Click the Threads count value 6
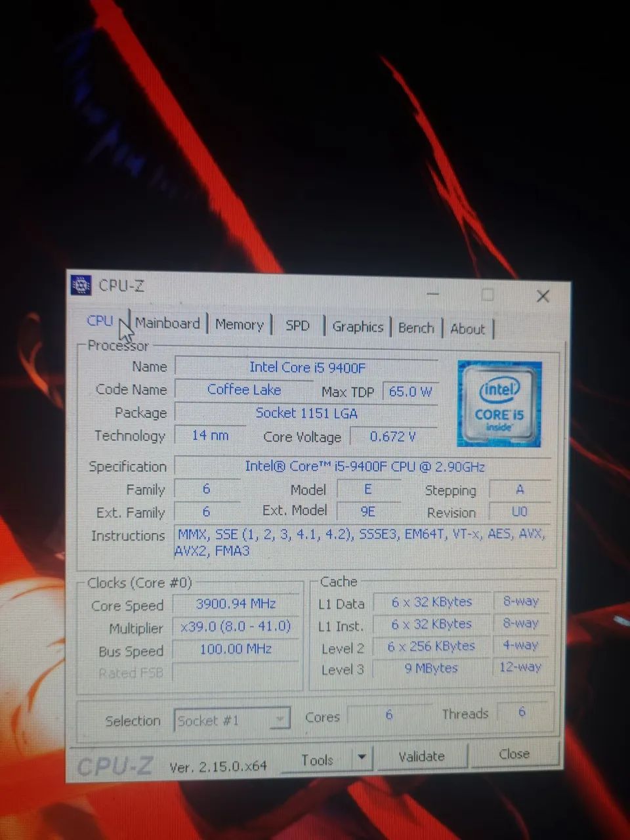 522,712
